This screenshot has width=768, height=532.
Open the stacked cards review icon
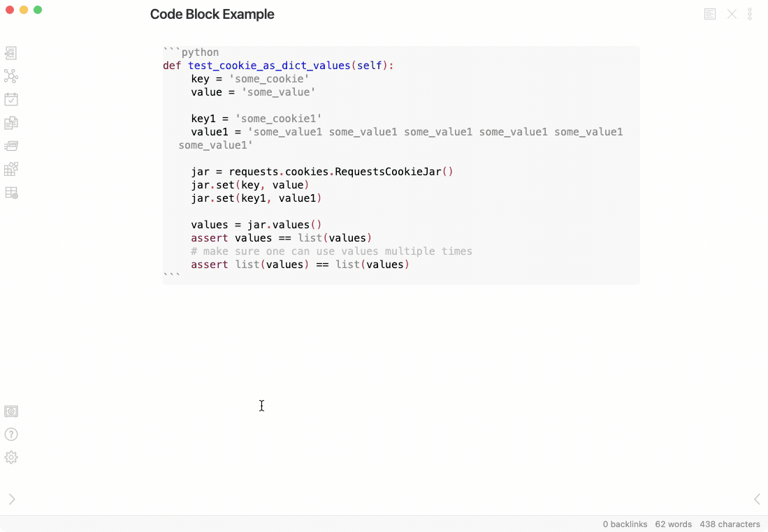click(10, 146)
